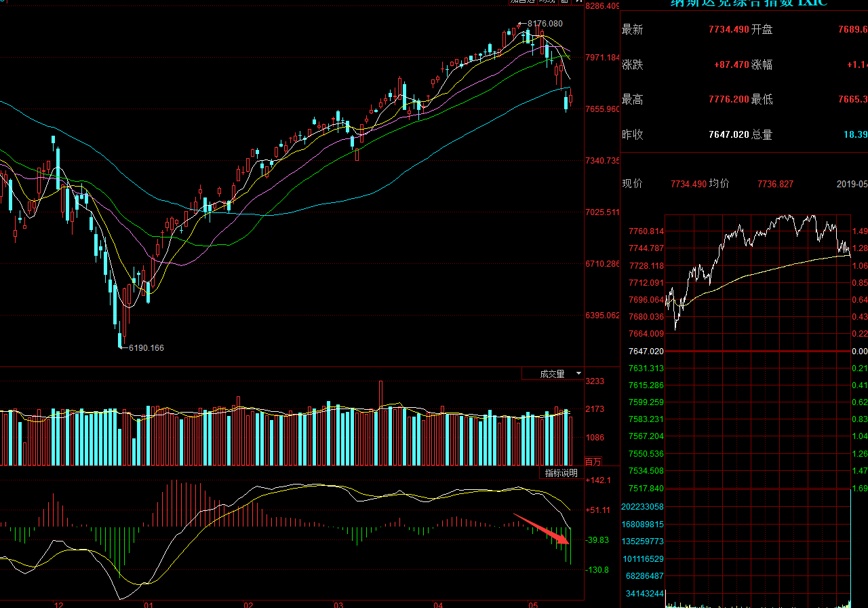The width and height of the screenshot is (868, 608).
Task: Click the 101116529 intraday volume value
Action: tap(642, 559)
